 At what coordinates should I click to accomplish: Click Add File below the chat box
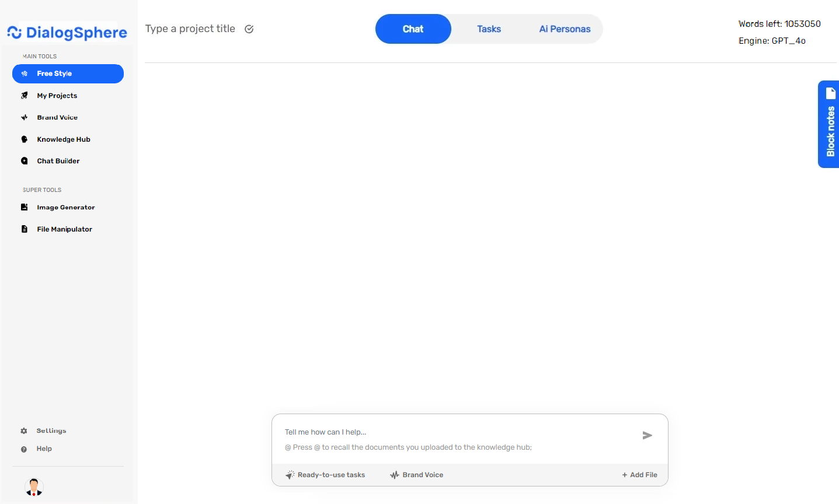click(x=639, y=474)
